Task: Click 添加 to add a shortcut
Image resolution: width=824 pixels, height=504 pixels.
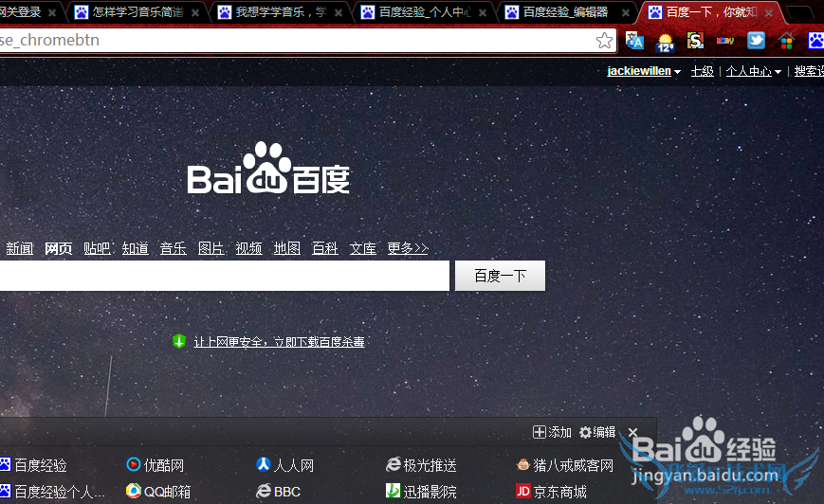Action: tap(559, 432)
